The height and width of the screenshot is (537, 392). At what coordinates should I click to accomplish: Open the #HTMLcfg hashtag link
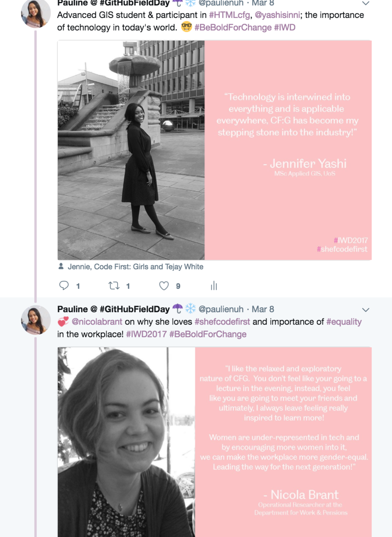pyautogui.click(x=229, y=15)
